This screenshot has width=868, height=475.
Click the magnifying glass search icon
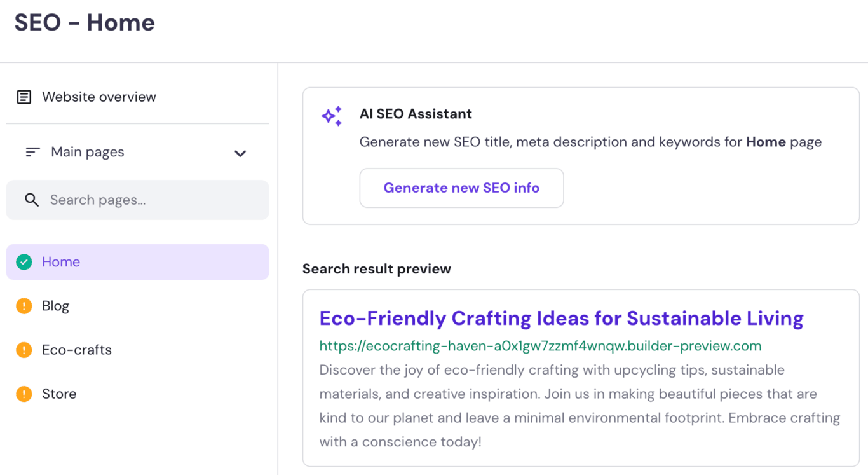(x=32, y=200)
